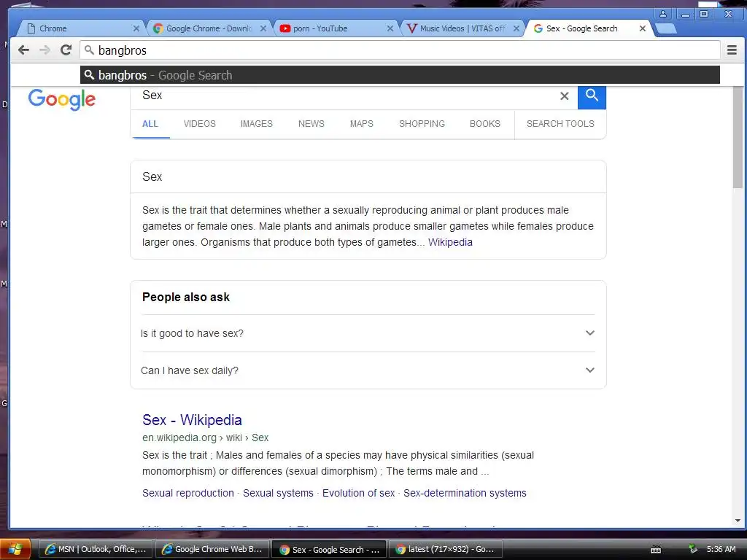The height and width of the screenshot is (560, 747).
Task: Click the network tray icon near clock
Action: pyautogui.click(x=693, y=549)
